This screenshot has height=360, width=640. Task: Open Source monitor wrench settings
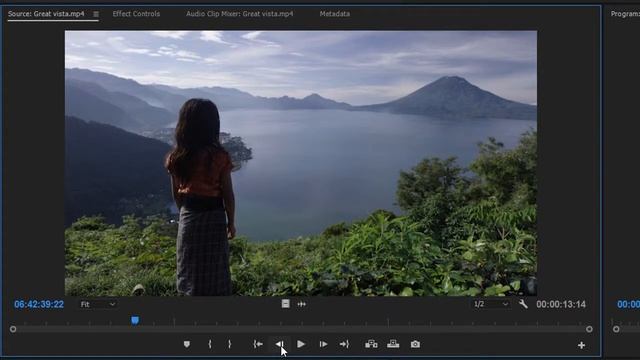pos(523,304)
